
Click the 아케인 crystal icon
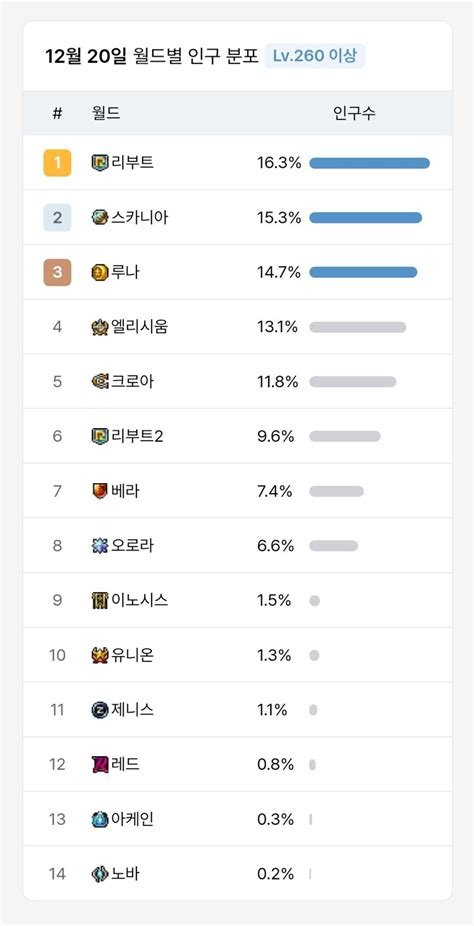(x=100, y=819)
